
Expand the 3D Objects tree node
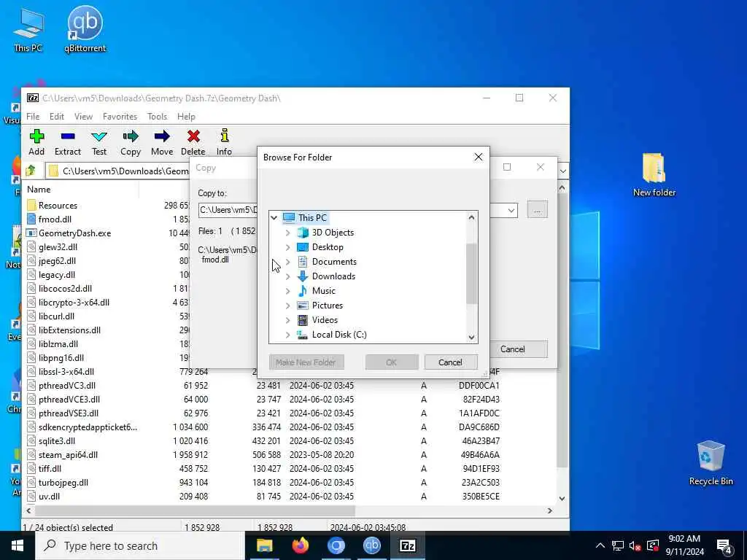coord(287,233)
